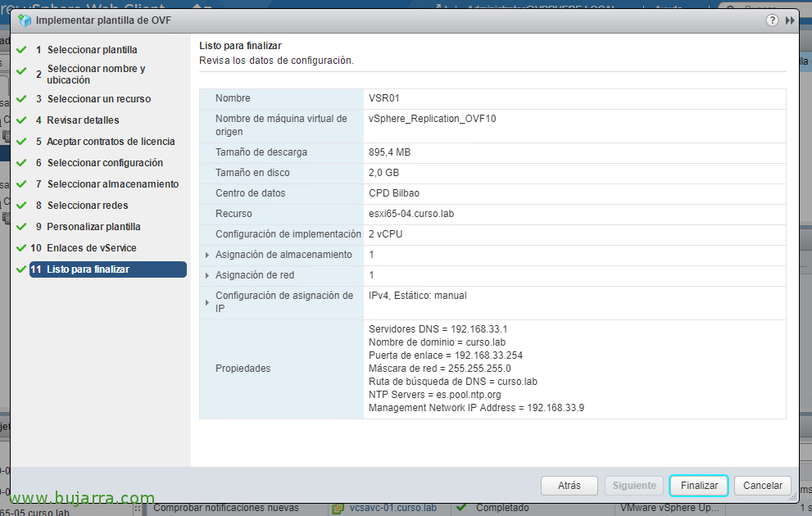Go to step 9 Personalizar plantilla

[93, 227]
